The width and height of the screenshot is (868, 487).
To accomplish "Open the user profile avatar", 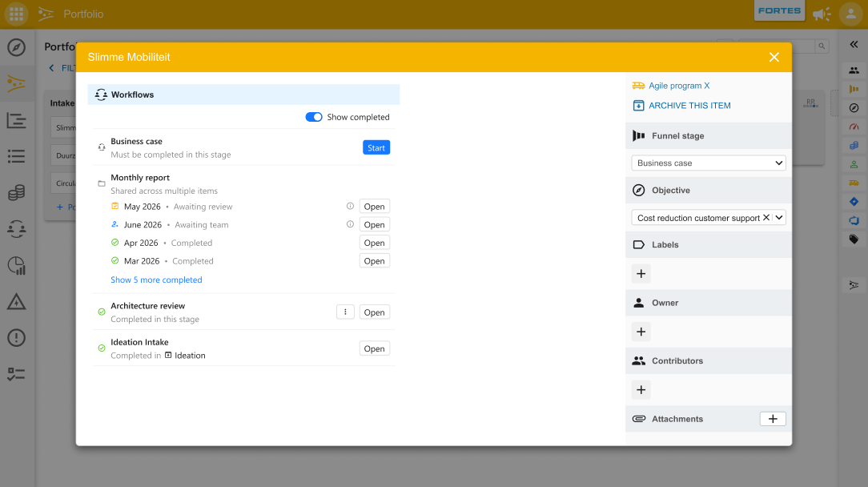I will 851,14.
